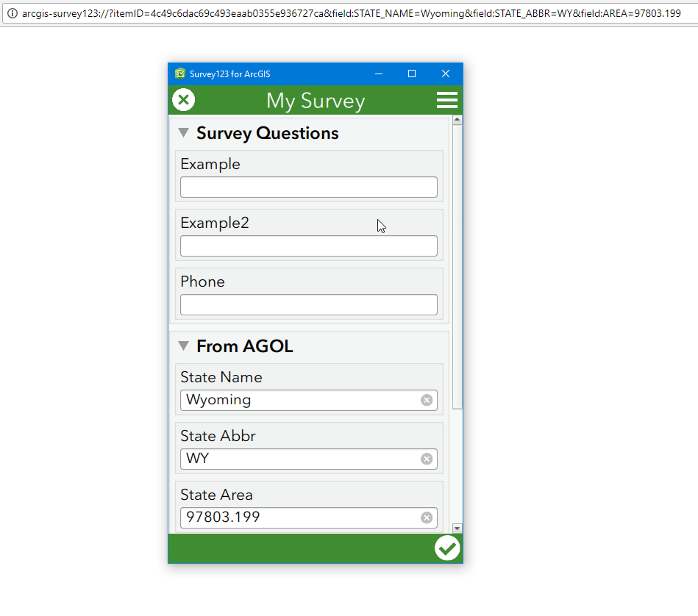
Task: Collapse the From AGOL group
Action: point(183,345)
